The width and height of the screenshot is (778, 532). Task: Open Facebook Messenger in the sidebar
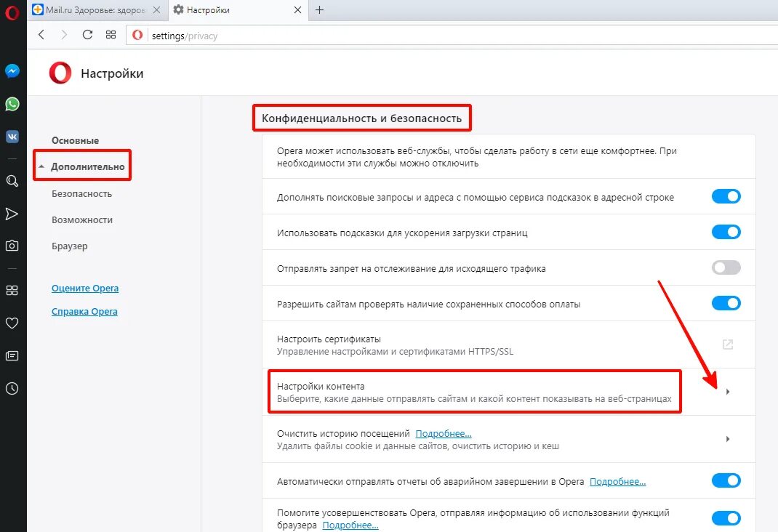pyautogui.click(x=12, y=71)
